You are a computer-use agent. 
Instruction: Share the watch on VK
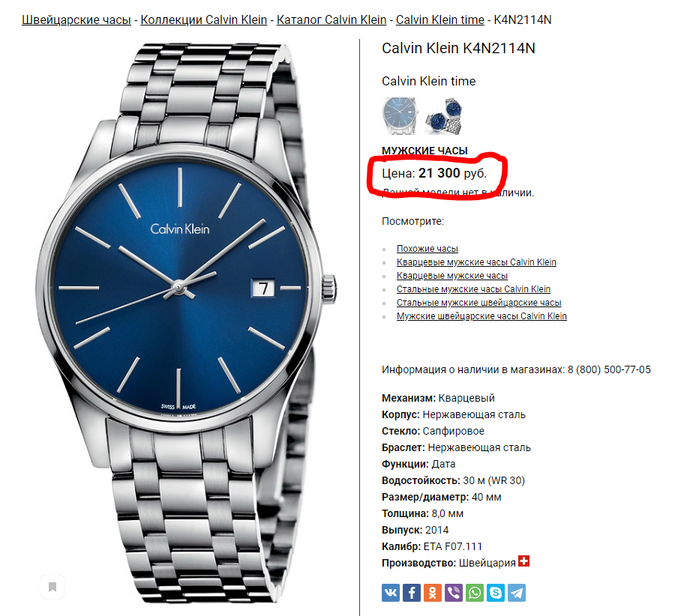[391, 593]
